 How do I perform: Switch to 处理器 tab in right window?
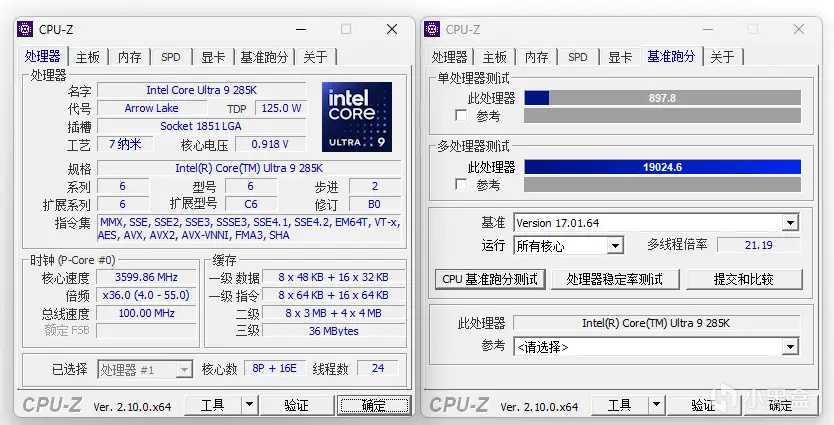(x=449, y=57)
